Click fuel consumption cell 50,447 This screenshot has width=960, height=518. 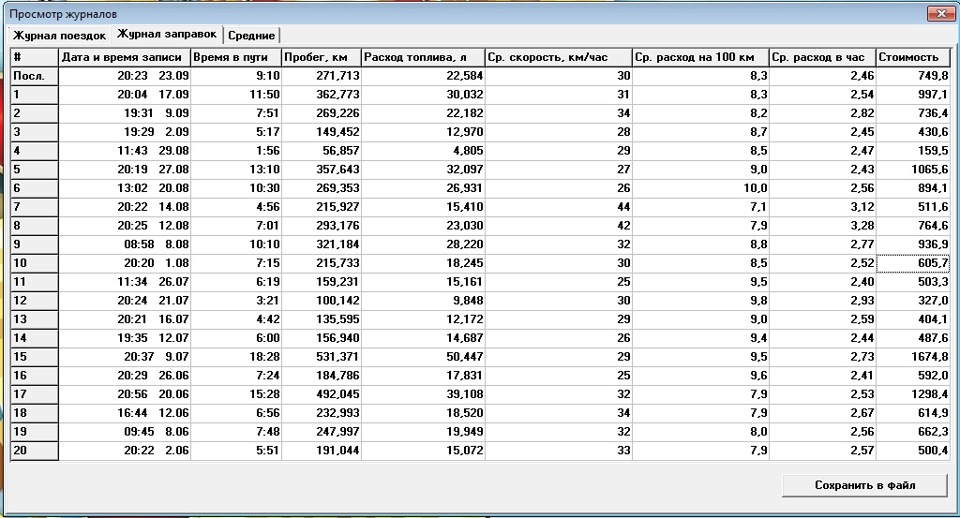[422, 356]
